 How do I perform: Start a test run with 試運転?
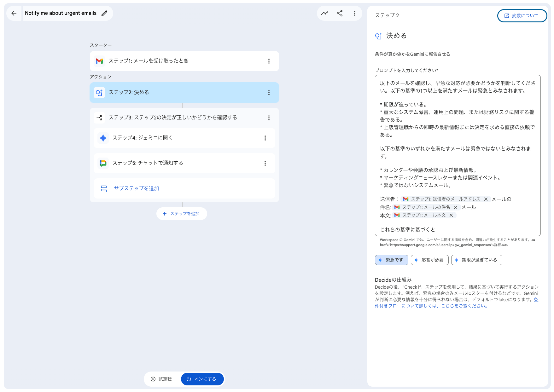coord(162,379)
